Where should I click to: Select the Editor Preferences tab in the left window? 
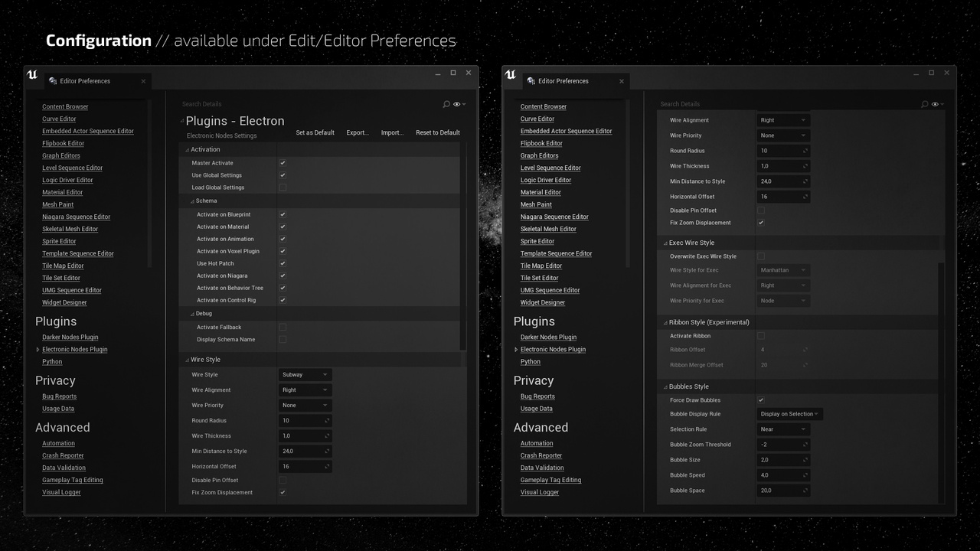(x=85, y=81)
